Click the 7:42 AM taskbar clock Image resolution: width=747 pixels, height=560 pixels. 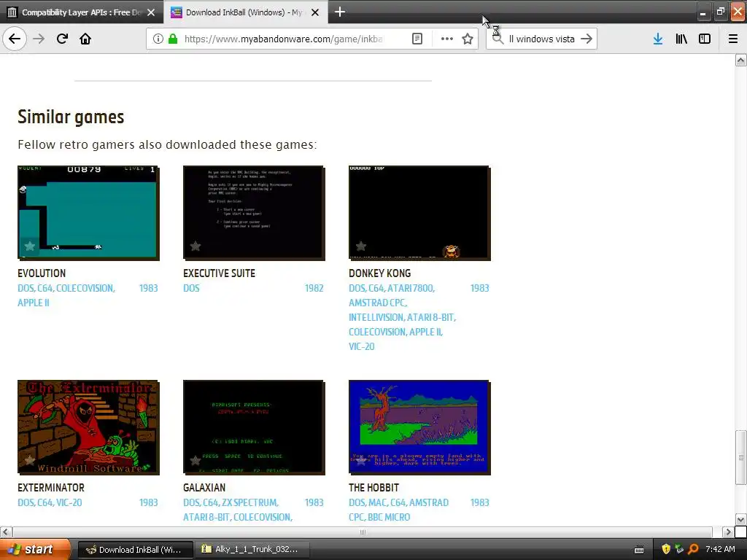[720, 550]
